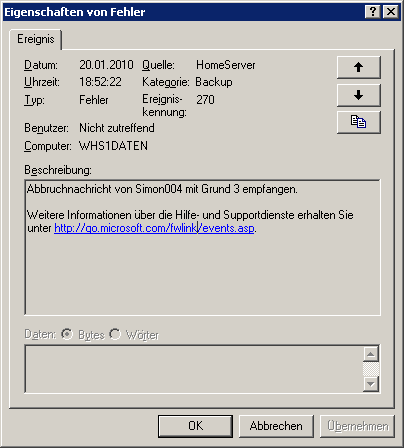Click scroll up arrow in data box
Image resolution: width=404 pixels, height=448 pixels.
371,354
